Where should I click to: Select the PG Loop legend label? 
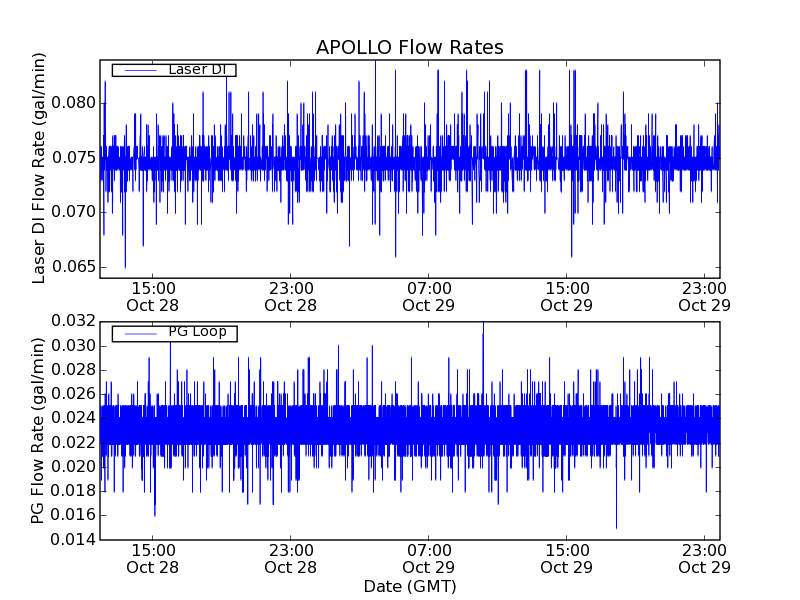tap(197, 332)
